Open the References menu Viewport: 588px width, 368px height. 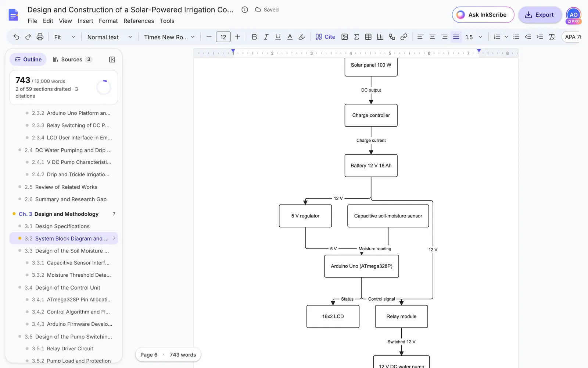pos(139,21)
